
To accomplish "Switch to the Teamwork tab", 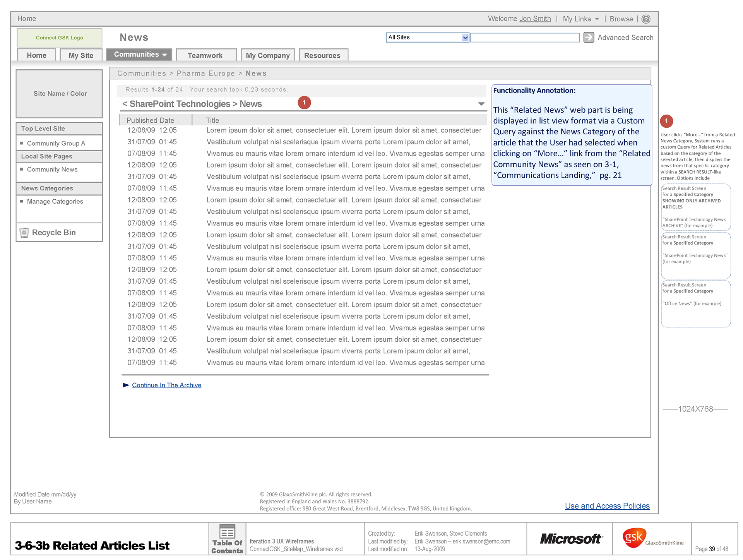I will pyautogui.click(x=205, y=55).
